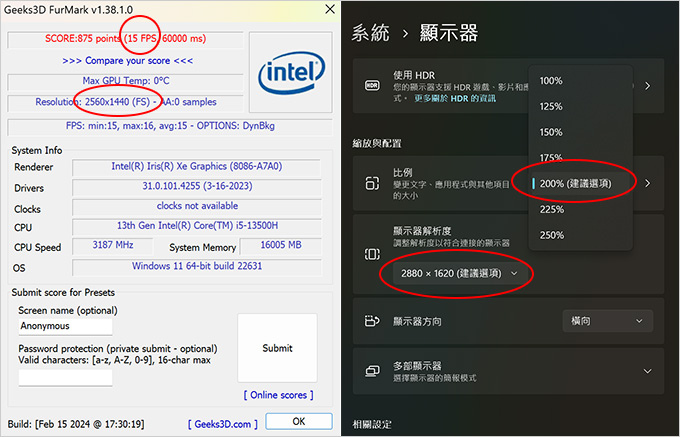Open the 橫向 orientation dropdown
This screenshot has width=680, height=437.
pyautogui.click(x=608, y=321)
